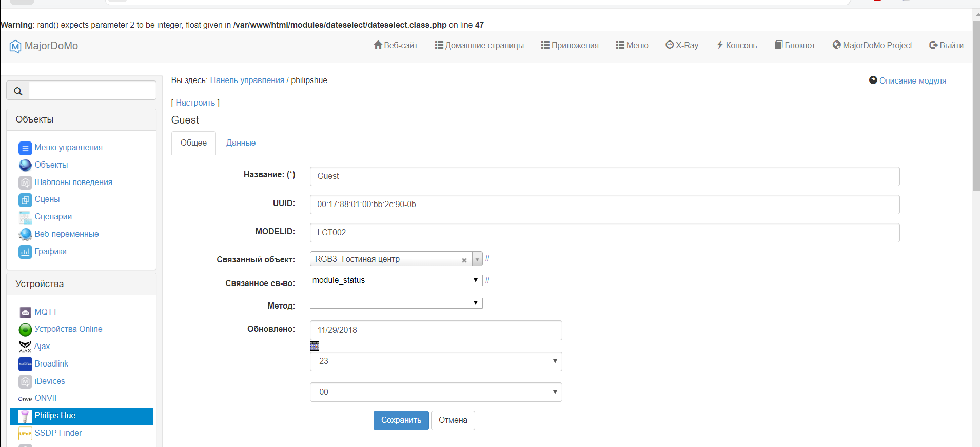The height and width of the screenshot is (447, 980).
Task: Click the Обновлено date input field
Action: point(436,330)
